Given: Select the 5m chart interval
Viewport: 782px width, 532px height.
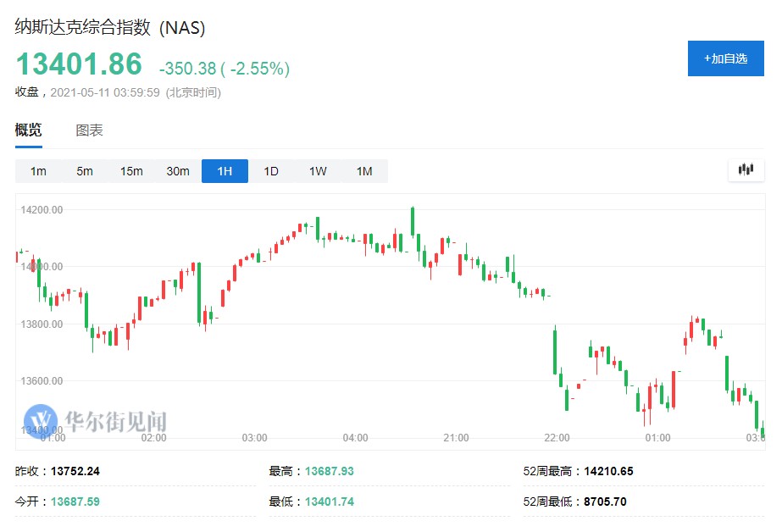Looking at the screenshot, I should (x=85, y=171).
